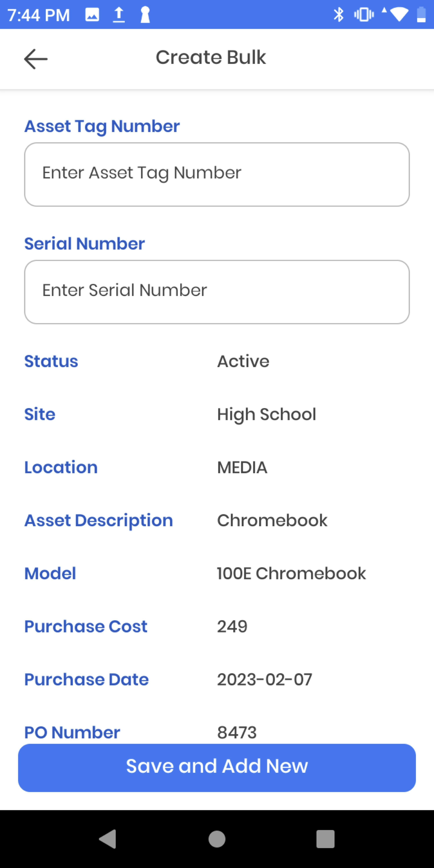Tap the upload notification icon
Screen dimensions: 434x868
[x=119, y=14]
